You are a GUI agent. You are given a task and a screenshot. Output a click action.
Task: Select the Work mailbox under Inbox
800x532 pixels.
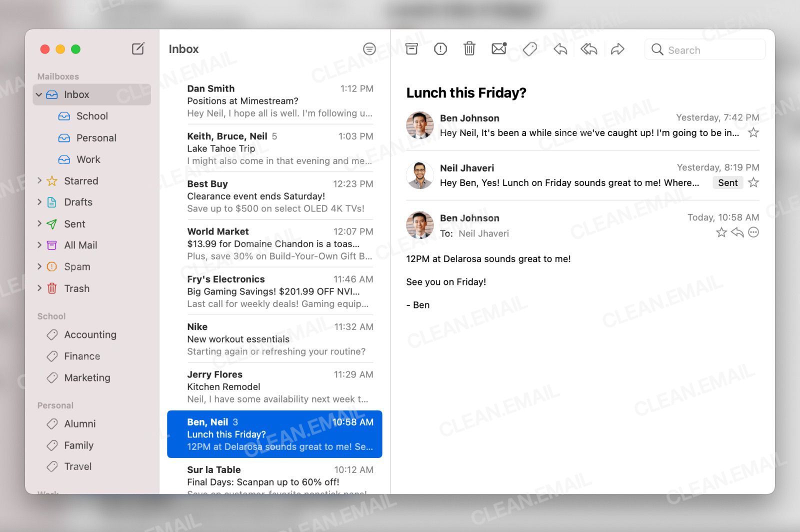point(88,159)
